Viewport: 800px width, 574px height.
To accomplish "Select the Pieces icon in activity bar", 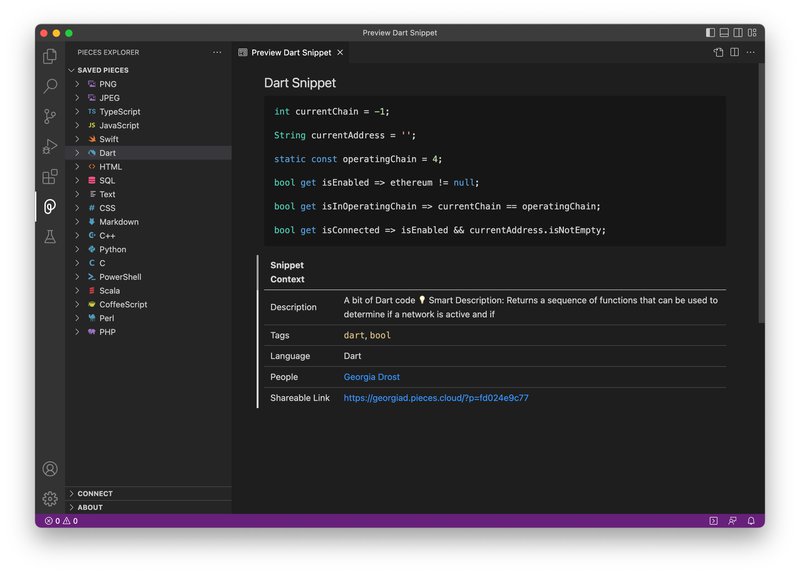I will 50,207.
